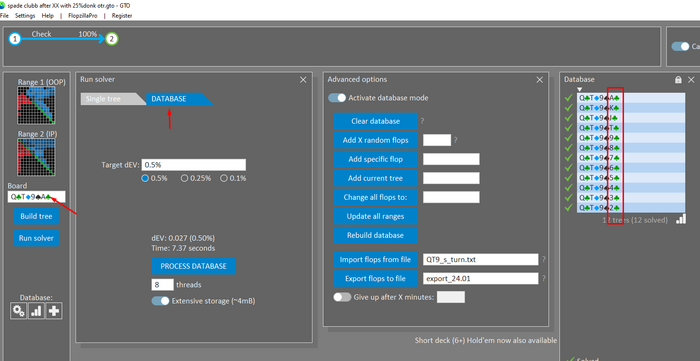
Task: Click the Change all flops to button
Action: 375,197
